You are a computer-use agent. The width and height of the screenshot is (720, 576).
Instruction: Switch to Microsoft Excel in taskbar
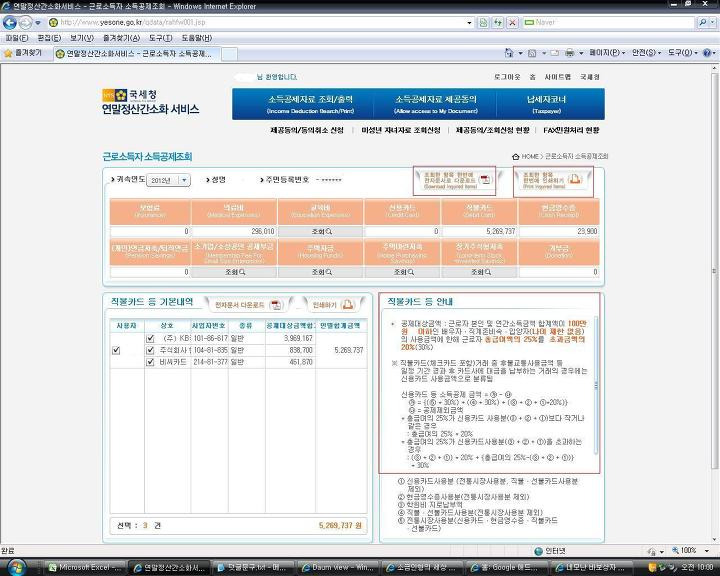pos(85,567)
